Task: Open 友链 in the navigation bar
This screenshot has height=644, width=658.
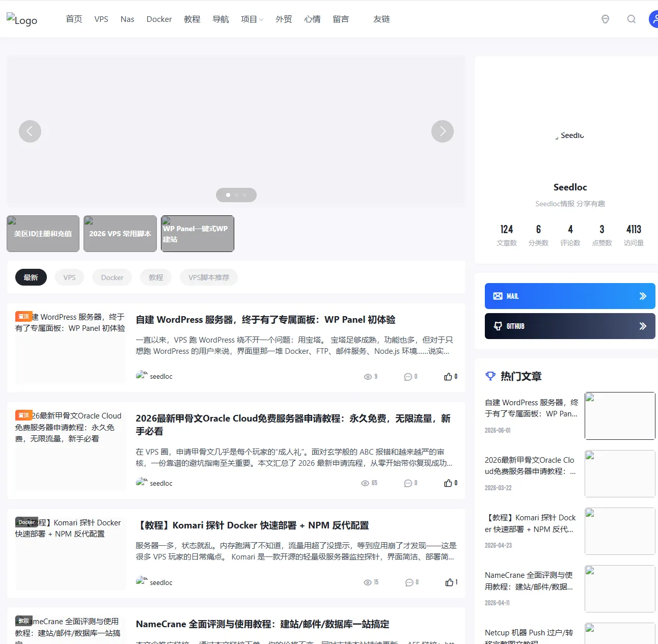Action: pyautogui.click(x=381, y=19)
